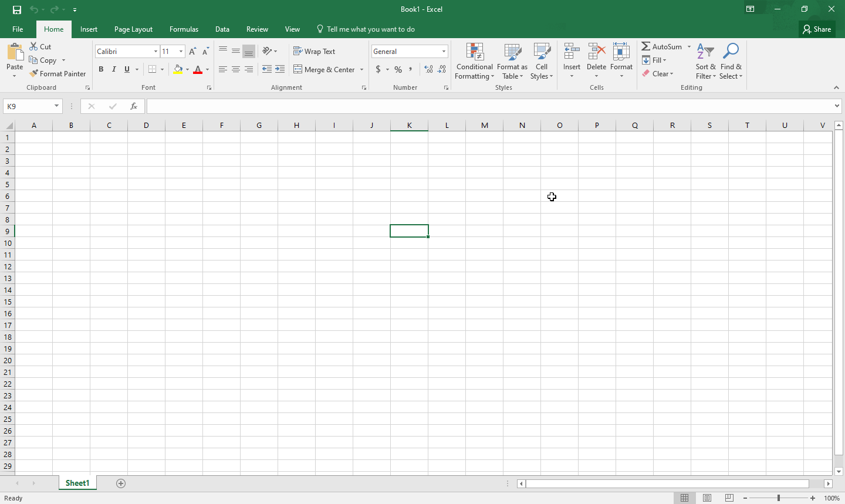Open Find & Select menu
The height and width of the screenshot is (504, 845).
tap(731, 61)
